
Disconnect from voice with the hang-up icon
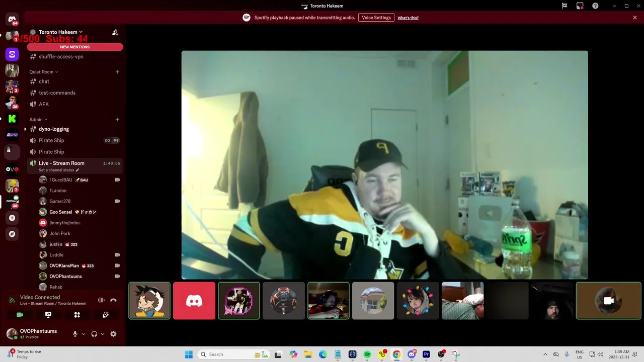click(113, 300)
